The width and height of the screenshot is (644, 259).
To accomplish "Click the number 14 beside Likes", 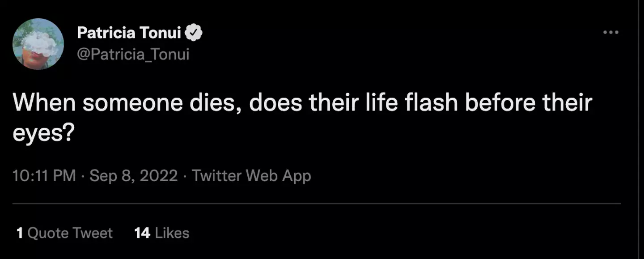I will coord(142,233).
